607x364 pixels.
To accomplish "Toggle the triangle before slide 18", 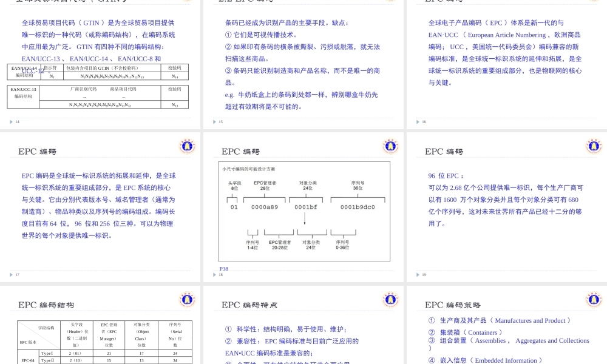I will pyautogui.click(x=213, y=274).
